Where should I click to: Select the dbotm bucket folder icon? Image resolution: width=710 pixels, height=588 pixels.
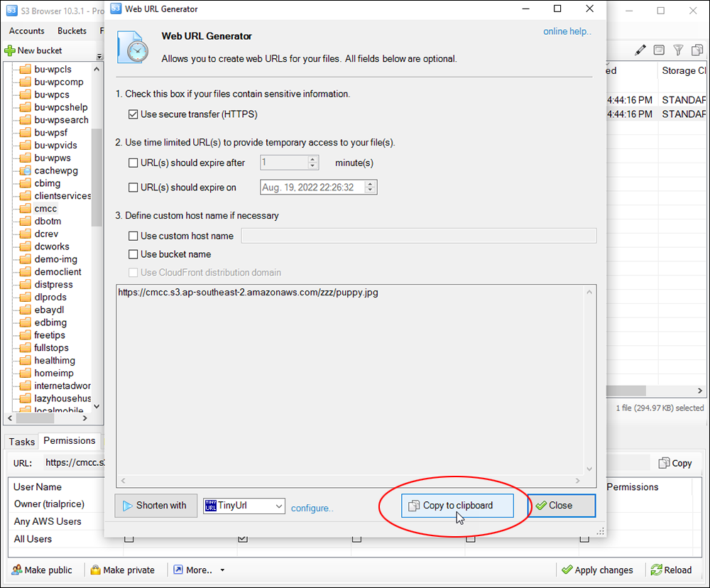pyautogui.click(x=26, y=222)
